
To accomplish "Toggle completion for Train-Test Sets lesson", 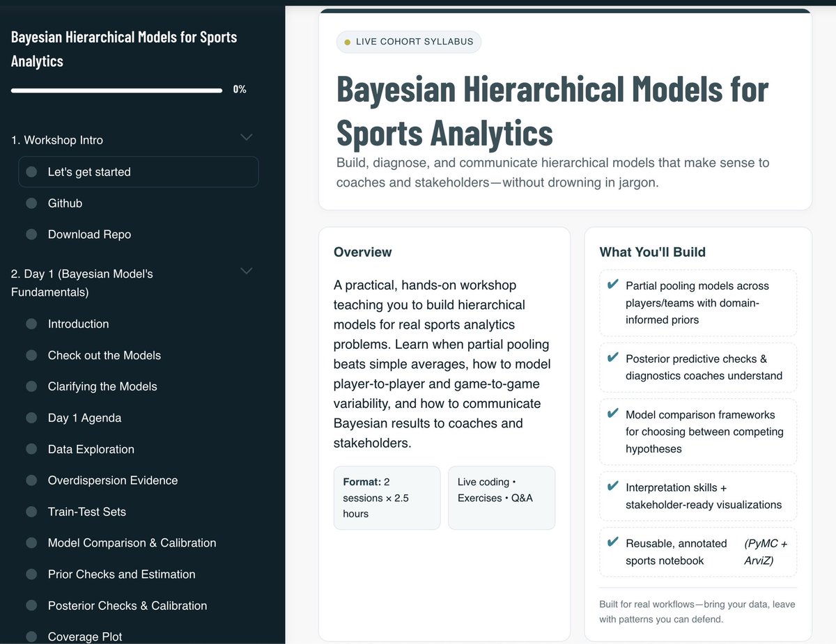I will (x=31, y=512).
